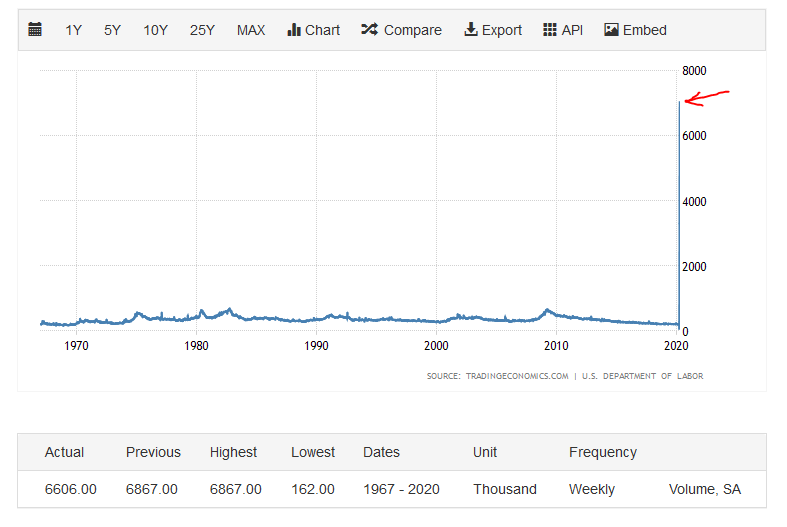Click the U.S. Department of Labor source
The height and width of the screenshot is (527, 787).
click(642, 376)
